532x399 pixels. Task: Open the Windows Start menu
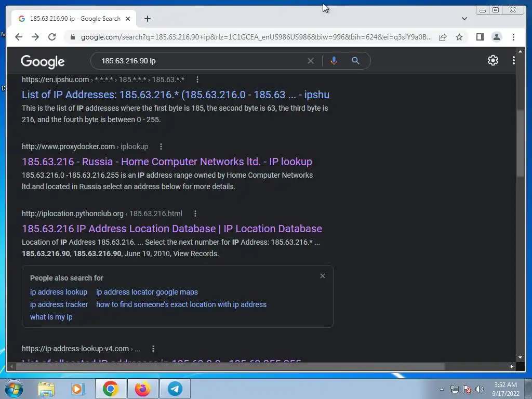14,389
